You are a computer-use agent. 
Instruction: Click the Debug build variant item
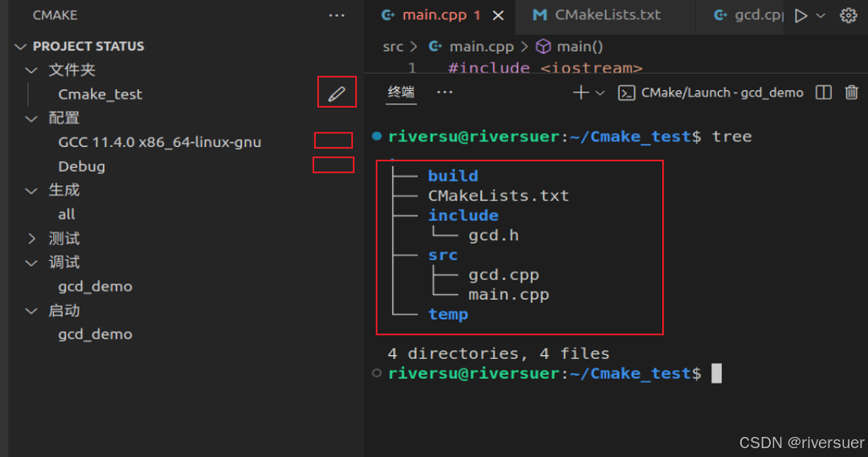[x=81, y=166]
